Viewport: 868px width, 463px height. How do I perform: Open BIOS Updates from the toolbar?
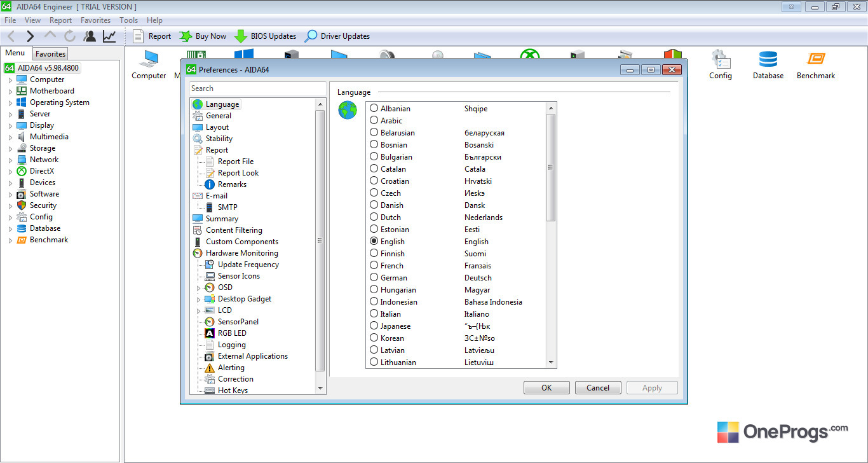pos(265,36)
